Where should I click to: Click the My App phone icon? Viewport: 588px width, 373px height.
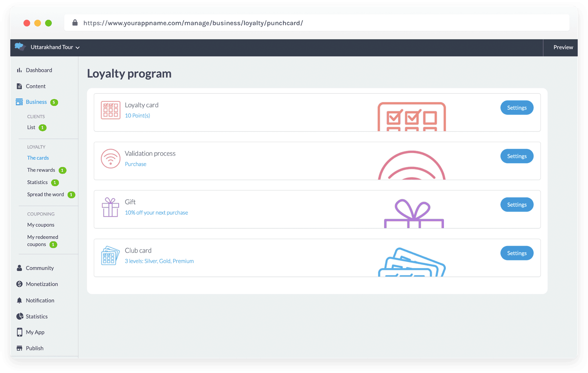[19, 332]
